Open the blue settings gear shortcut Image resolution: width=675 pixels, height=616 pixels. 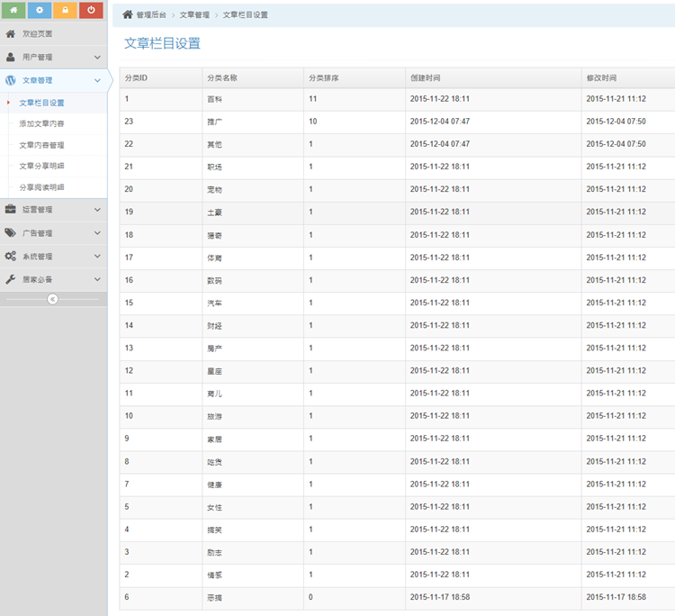40,10
